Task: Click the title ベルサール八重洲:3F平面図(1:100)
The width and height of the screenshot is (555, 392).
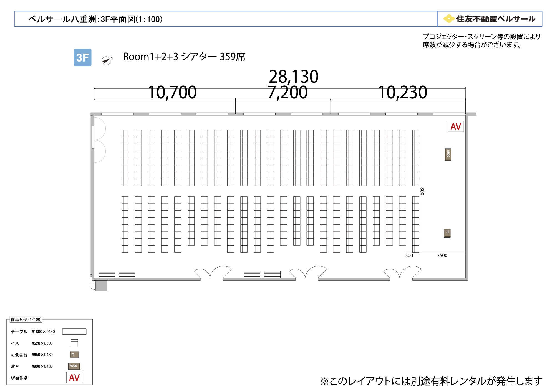Action: 95,19
